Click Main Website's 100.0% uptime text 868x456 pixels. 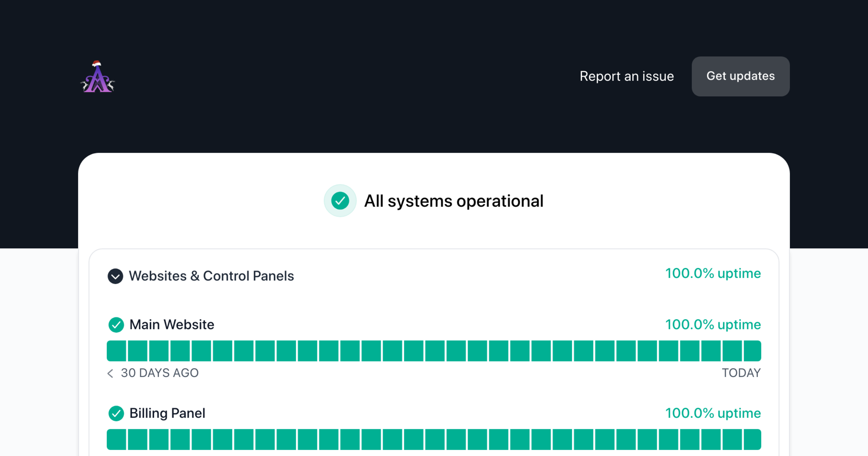(x=713, y=325)
